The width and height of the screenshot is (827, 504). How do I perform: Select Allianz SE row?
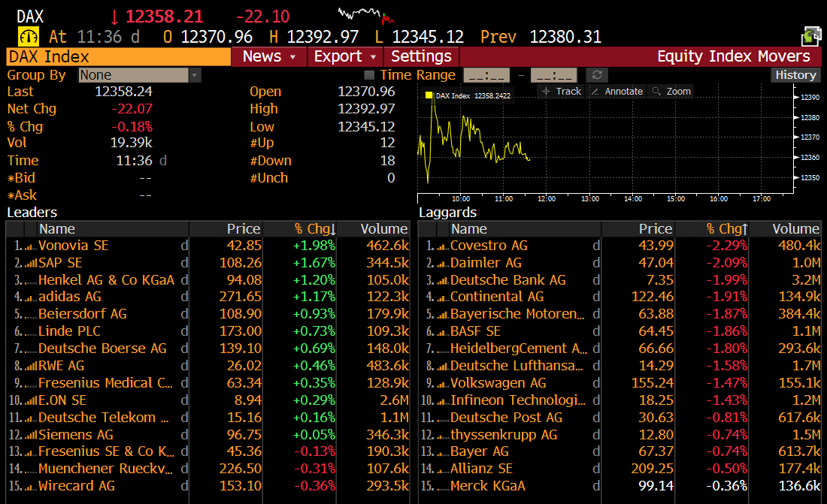click(x=619, y=469)
